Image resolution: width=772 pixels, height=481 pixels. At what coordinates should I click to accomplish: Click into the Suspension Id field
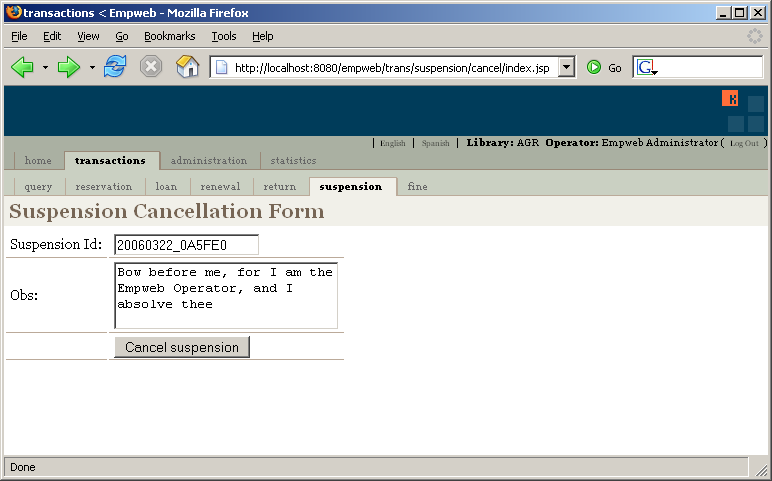pos(186,245)
